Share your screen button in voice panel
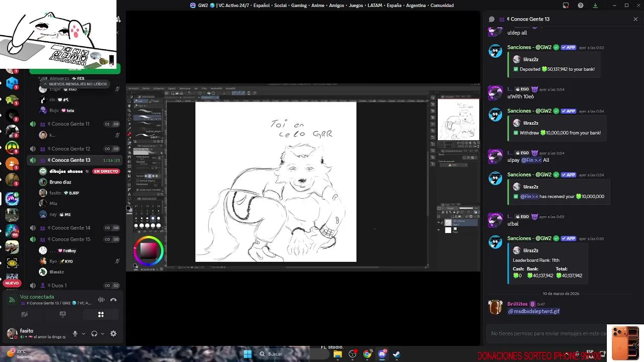This screenshot has height=362, width=644. tap(62, 314)
